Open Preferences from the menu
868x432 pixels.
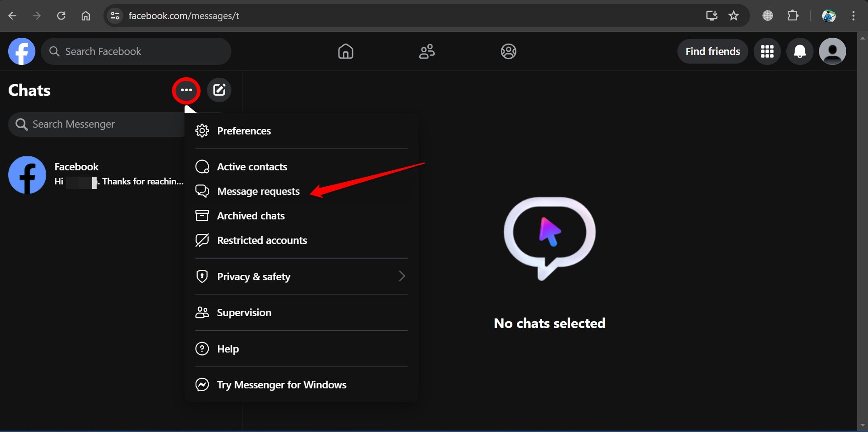tap(301, 131)
